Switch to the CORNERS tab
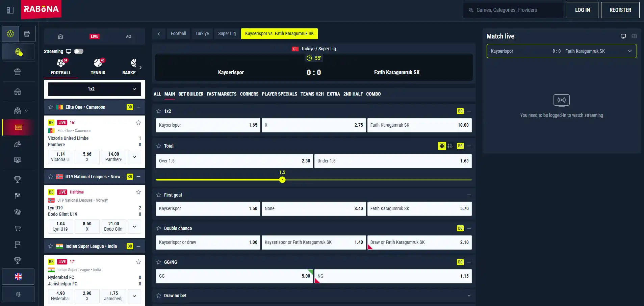This screenshot has height=306, width=644. coord(249,94)
